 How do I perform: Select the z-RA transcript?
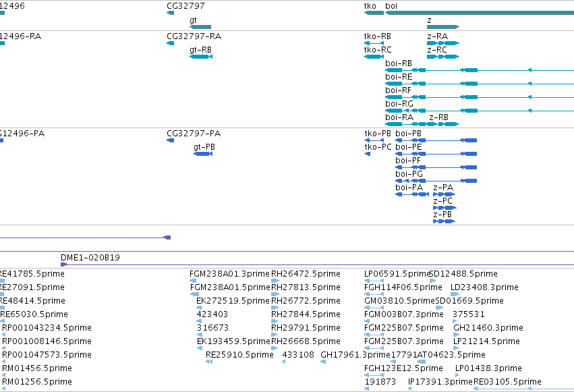coord(443,43)
